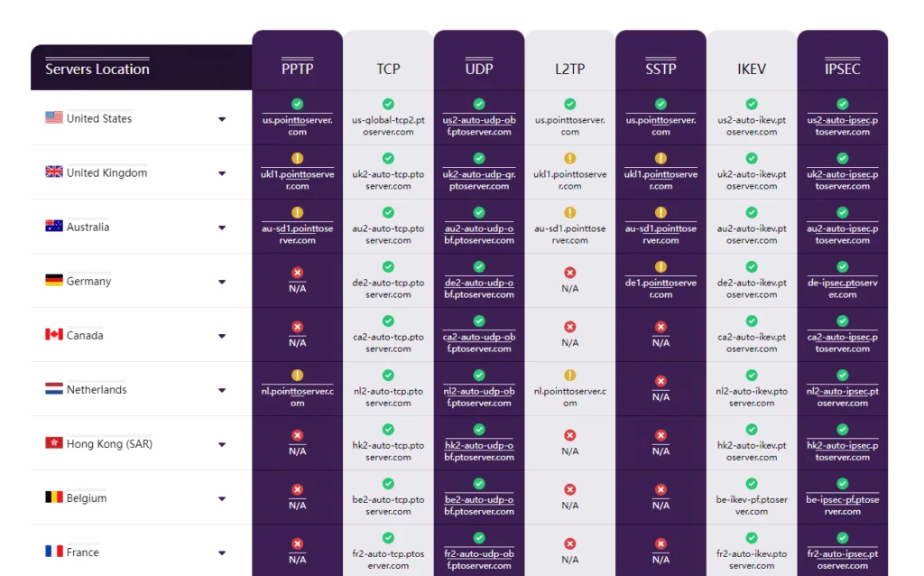The image size is (924, 576).
Task: Click the green check for Belgium IKEV
Action: point(752,483)
